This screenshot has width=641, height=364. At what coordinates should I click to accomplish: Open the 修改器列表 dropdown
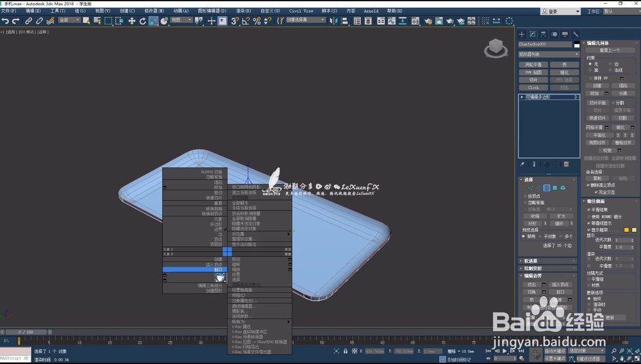click(x=549, y=54)
